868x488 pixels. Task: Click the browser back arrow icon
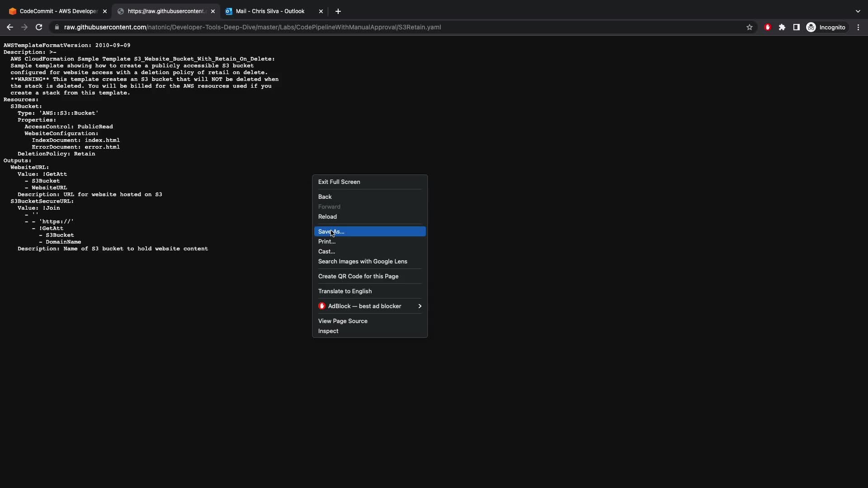coord(9,27)
